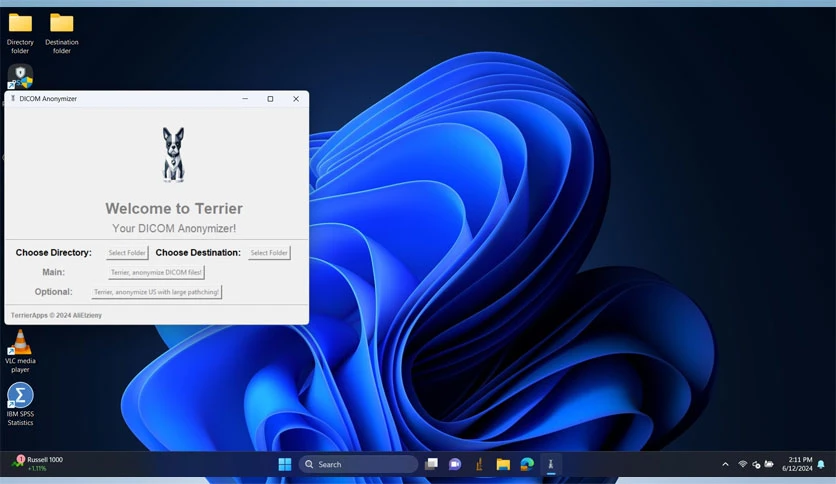Select the shield shortcut icon on desktop

coord(20,76)
